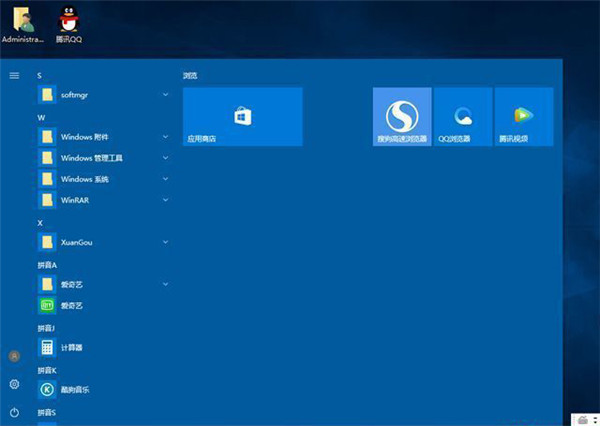Click the 拼音K group header
This screenshot has height=426, width=600.
click(47, 370)
